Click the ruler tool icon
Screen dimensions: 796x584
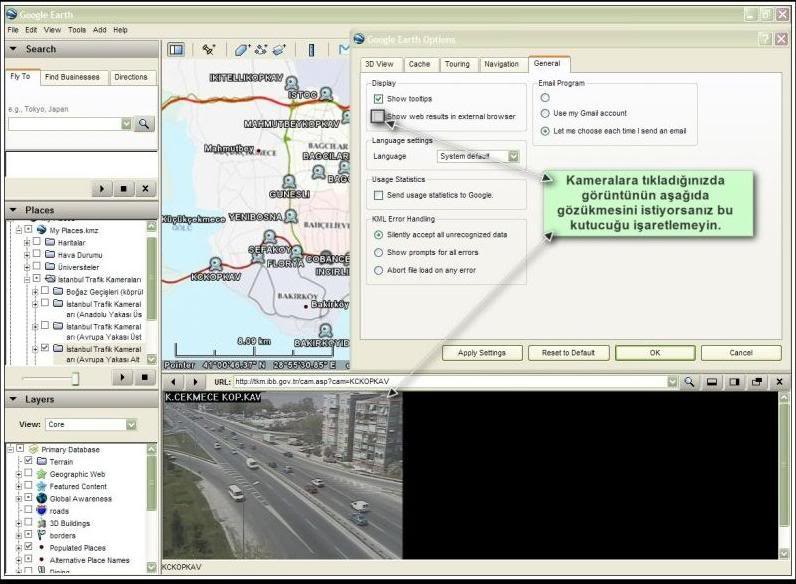311,49
